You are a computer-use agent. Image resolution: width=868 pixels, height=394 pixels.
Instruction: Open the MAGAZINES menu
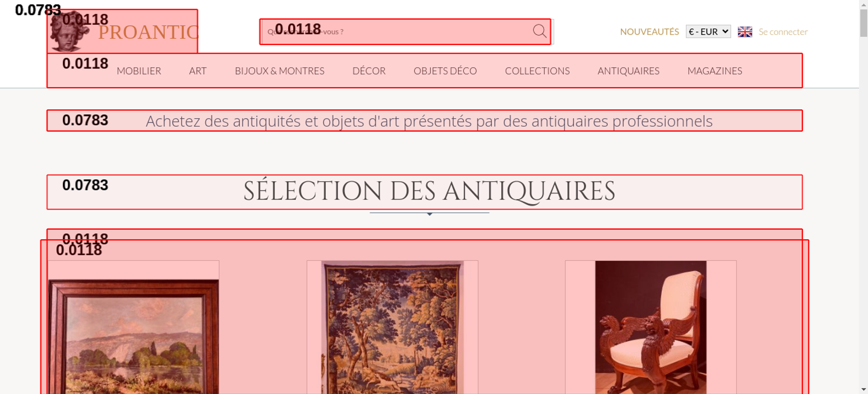click(715, 71)
